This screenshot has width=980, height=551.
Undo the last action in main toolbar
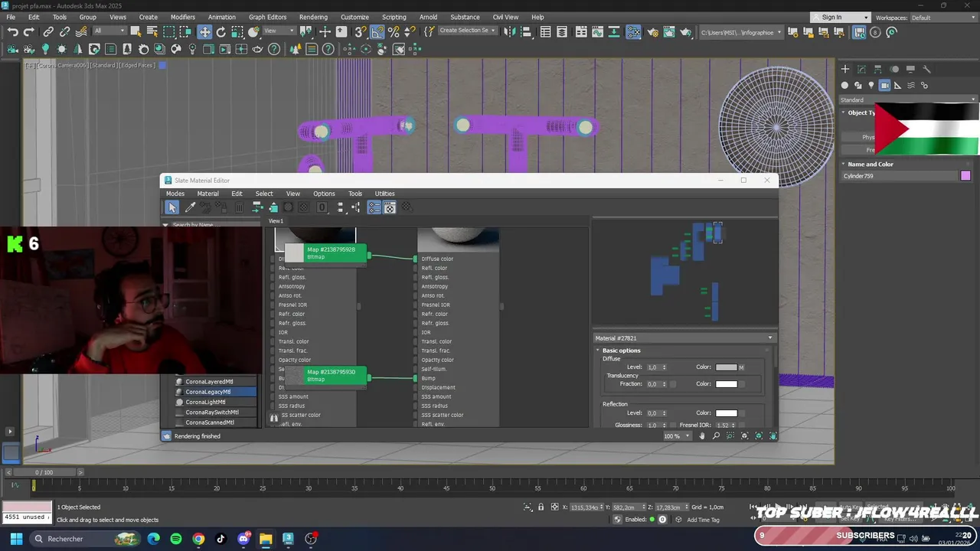[x=13, y=32]
